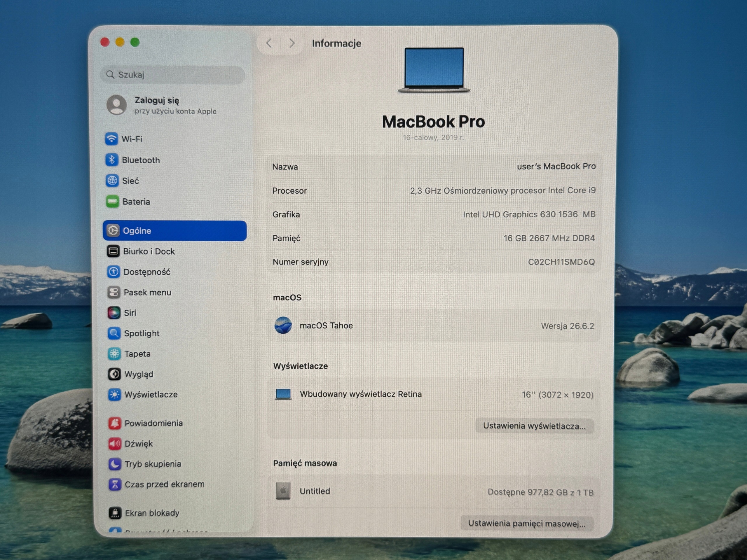The height and width of the screenshot is (560, 747).
Task: Open the Wygląd appearance icon
Action: coord(114,374)
